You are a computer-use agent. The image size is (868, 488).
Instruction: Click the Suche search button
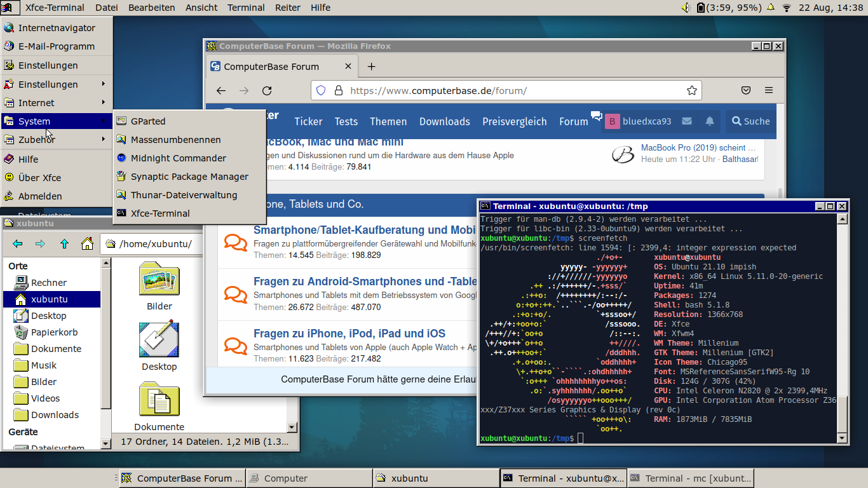pyautogui.click(x=750, y=121)
